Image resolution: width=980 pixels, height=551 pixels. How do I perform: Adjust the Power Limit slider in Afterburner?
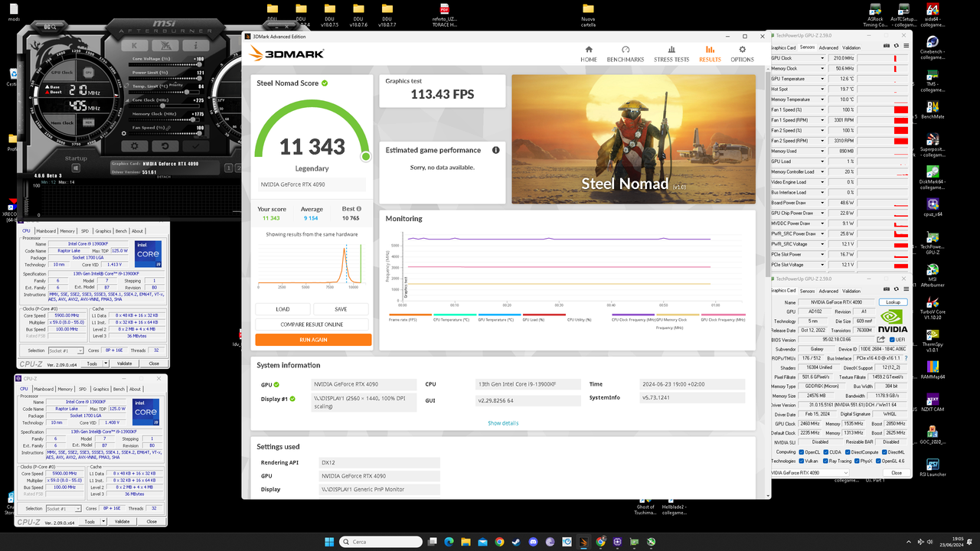pyautogui.click(x=166, y=78)
